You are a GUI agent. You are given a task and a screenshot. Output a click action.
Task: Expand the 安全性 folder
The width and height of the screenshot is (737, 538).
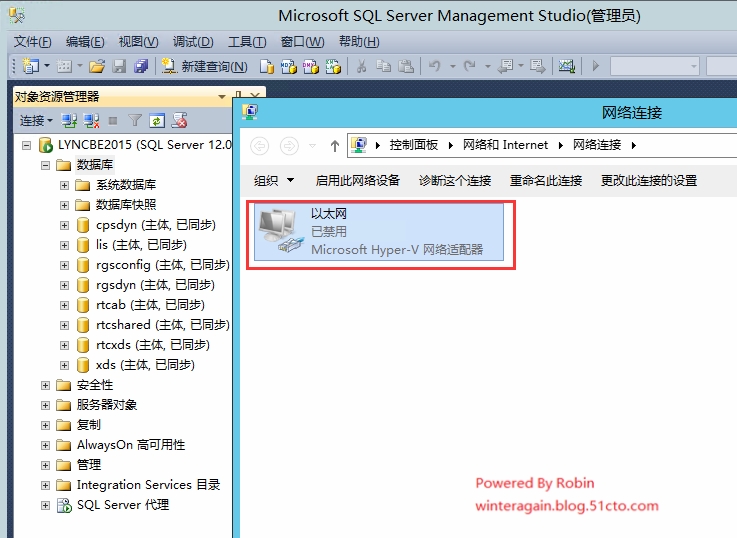point(45,385)
